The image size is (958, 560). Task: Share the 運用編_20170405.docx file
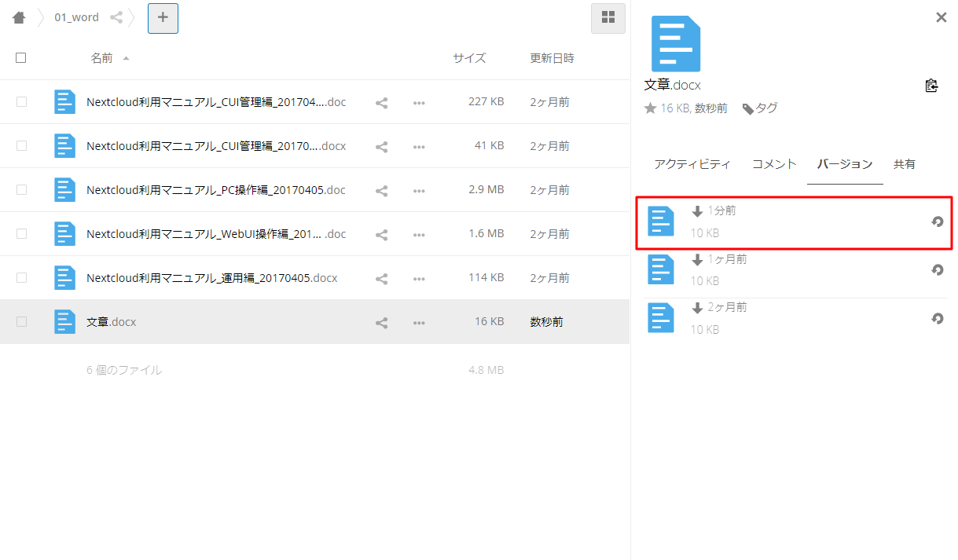pyautogui.click(x=382, y=278)
